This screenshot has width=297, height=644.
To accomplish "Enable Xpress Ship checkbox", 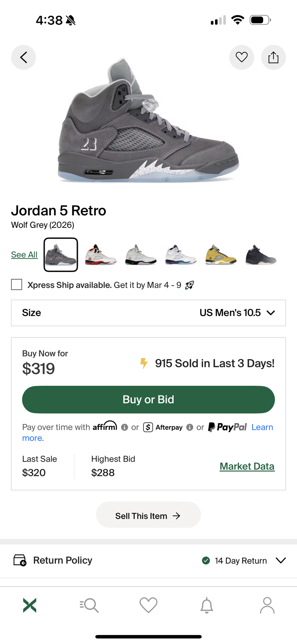I will tap(17, 285).
